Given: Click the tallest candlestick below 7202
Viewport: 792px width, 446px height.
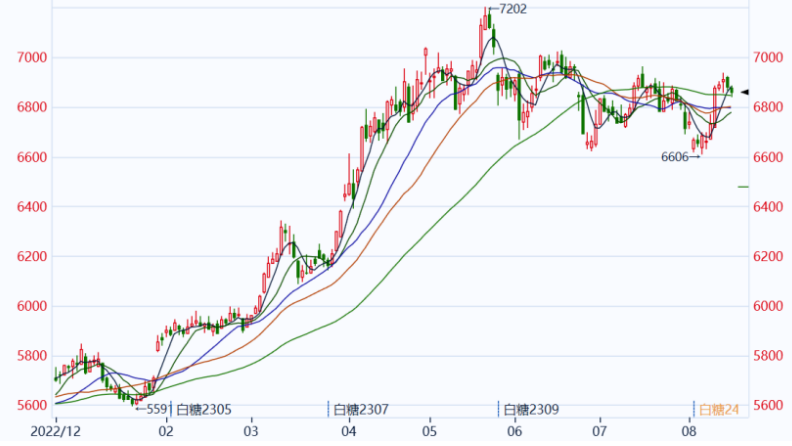Looking at the screenshot, I should pos(487,22).
